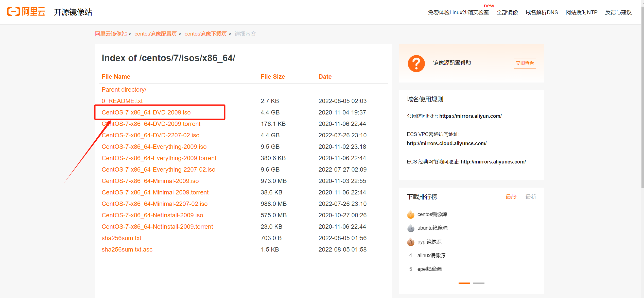The width and height of the screenshot is (644, 298).
Task: Open pypi镜像源 in the download ranking
Action: click(x=429, y=242)
